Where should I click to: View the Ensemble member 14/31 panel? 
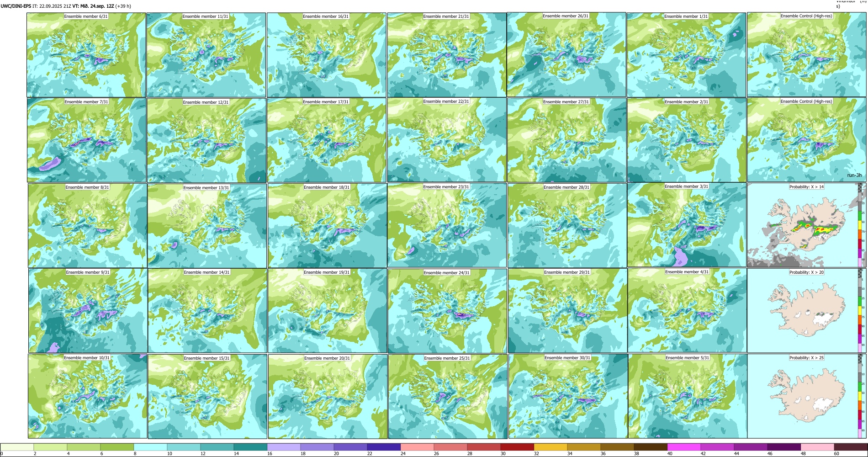pos(207,311)
